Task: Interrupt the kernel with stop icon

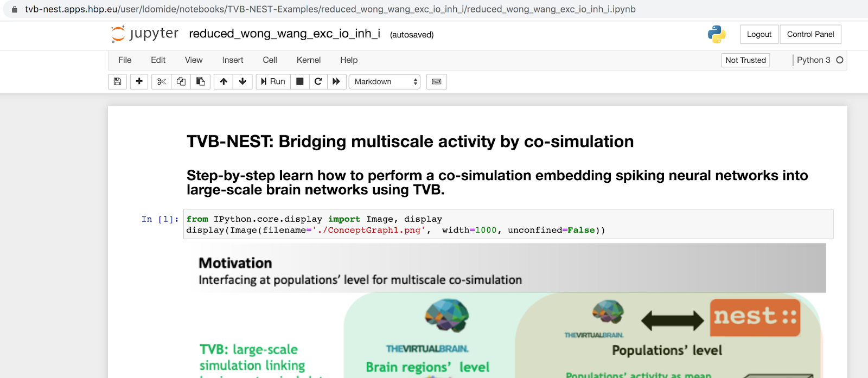Action: point(299,81)
